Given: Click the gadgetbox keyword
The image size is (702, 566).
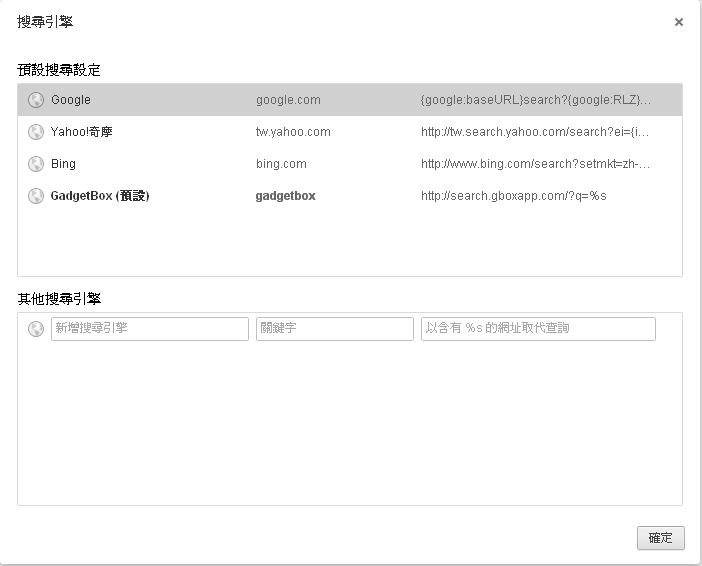Looking at the screenshot, I should pos(286,196).
